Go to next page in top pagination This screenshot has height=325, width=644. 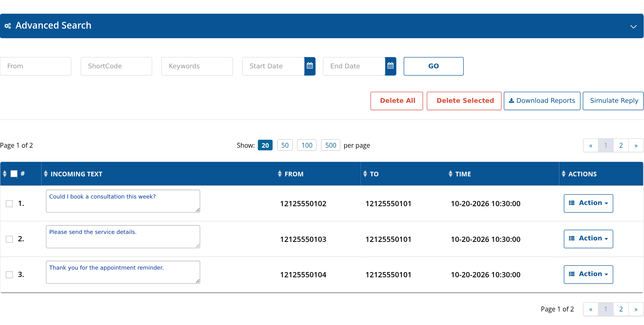point(636,146)
